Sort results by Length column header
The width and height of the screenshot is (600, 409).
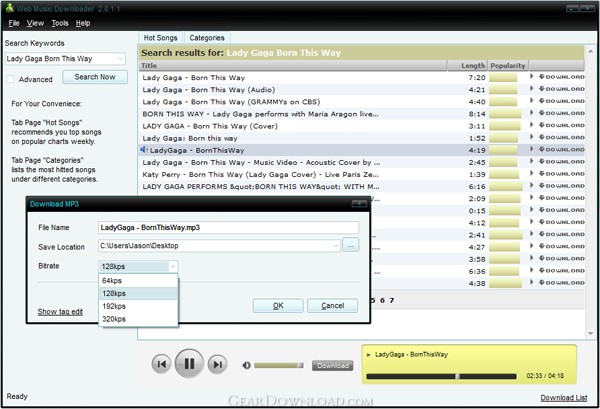click(468, 65)
